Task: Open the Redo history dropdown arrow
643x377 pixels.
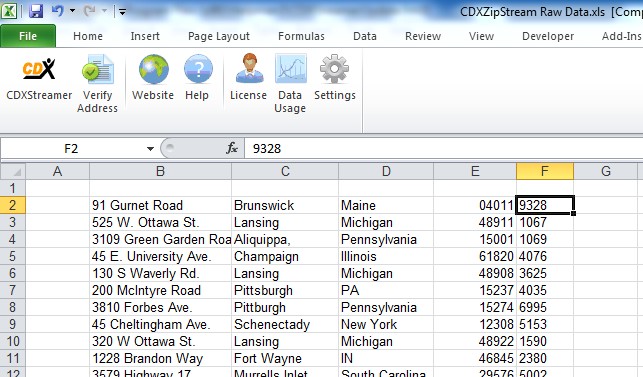Action: coord(104,11)
